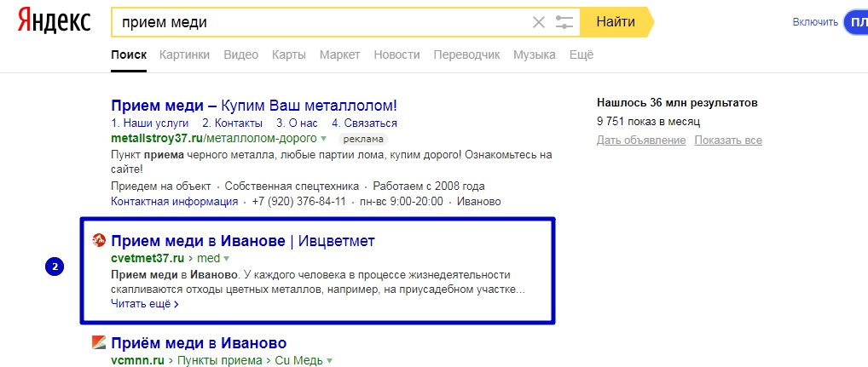Open the Новости tab

pyautogui.click(x=397, y=54)
